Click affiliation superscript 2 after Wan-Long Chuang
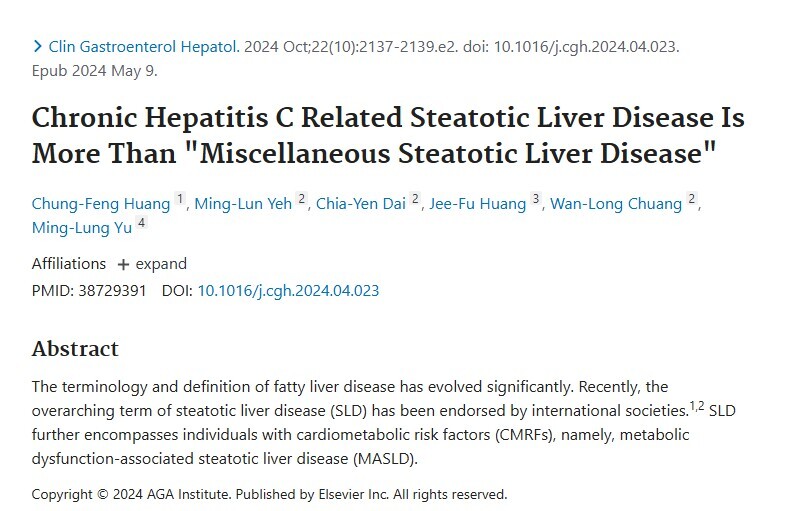The width and height of the screenshot is (802, 511). pos(692,198)
